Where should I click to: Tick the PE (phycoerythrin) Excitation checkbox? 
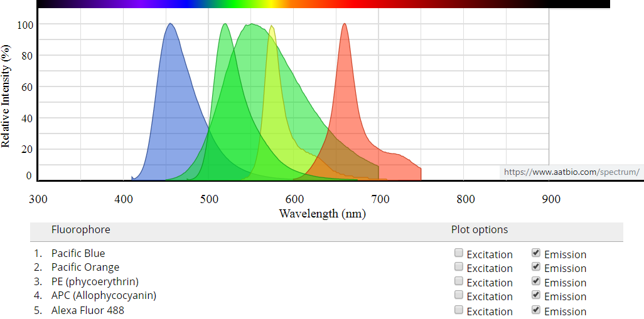[459, 281]
